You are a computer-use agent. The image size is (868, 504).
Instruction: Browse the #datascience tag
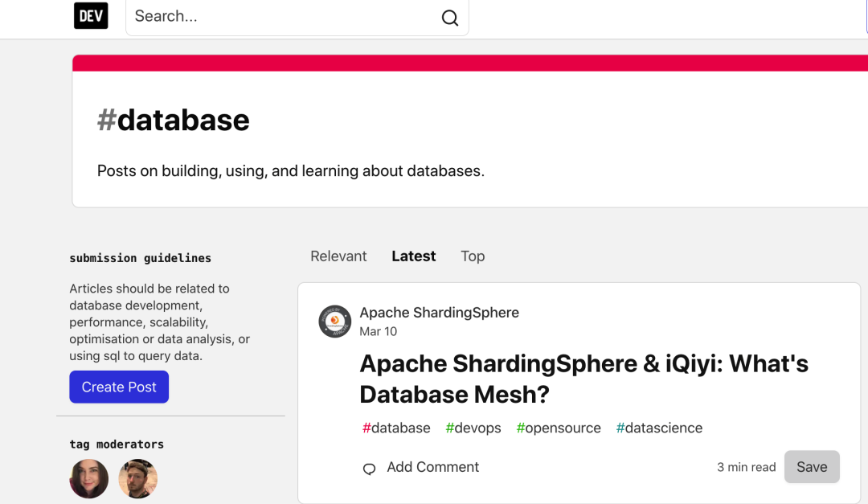coord(659,428)
